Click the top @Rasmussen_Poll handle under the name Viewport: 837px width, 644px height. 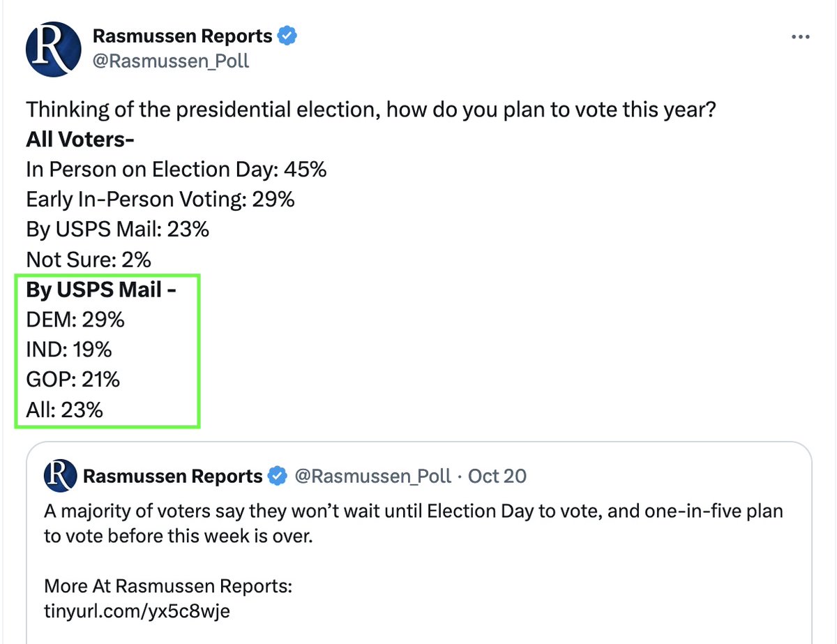pos(170,61)
